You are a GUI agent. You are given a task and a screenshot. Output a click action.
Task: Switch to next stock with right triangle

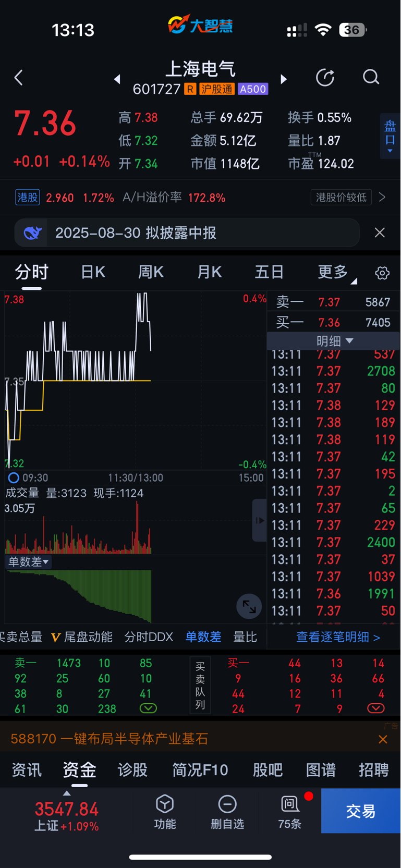click(x=284, y=79)
